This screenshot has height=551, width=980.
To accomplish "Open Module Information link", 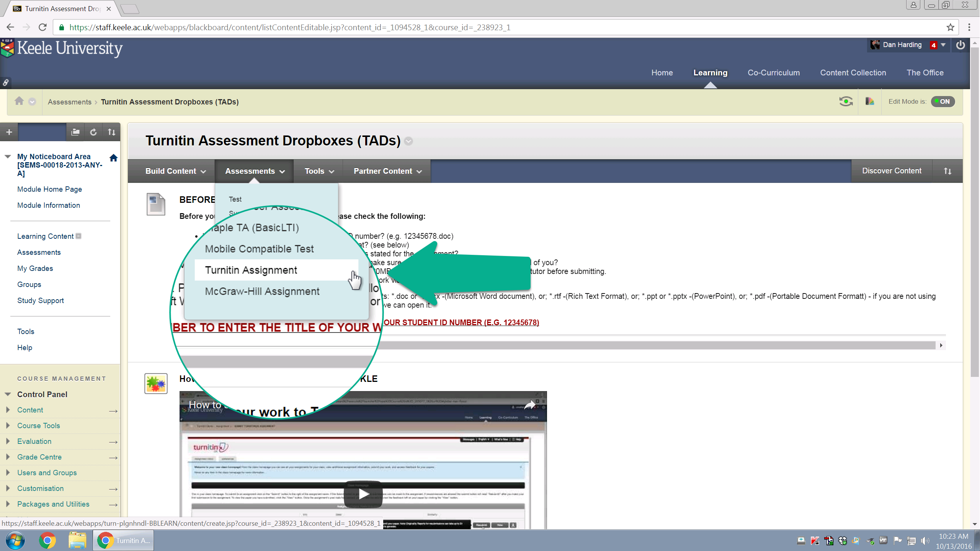I will coord(49,205).
